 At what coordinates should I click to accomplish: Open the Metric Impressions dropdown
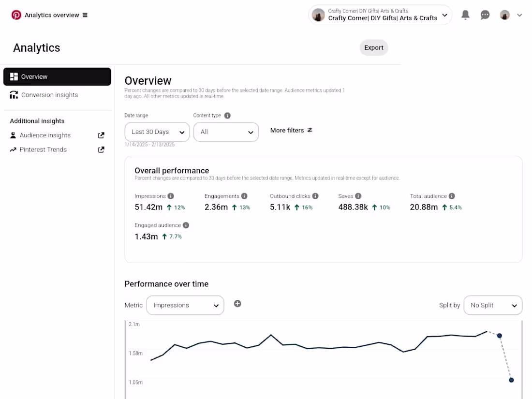[185, 305]
